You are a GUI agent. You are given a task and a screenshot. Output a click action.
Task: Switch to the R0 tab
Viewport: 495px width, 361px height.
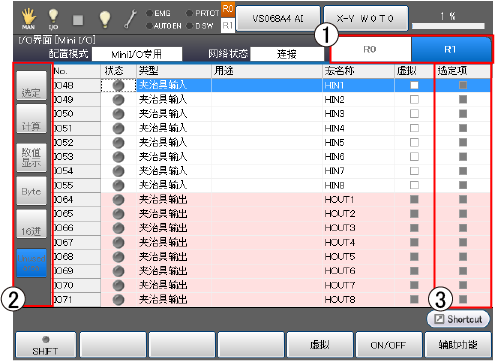click(x=370, y=49)
